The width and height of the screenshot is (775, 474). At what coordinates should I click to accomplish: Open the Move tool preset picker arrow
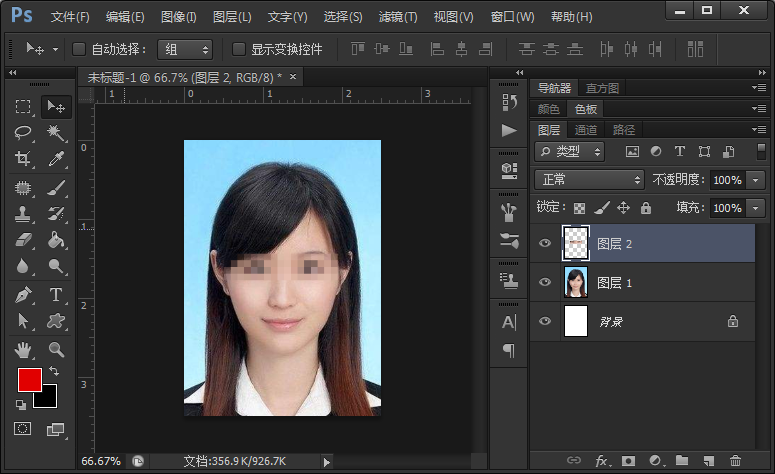[55, 49]
